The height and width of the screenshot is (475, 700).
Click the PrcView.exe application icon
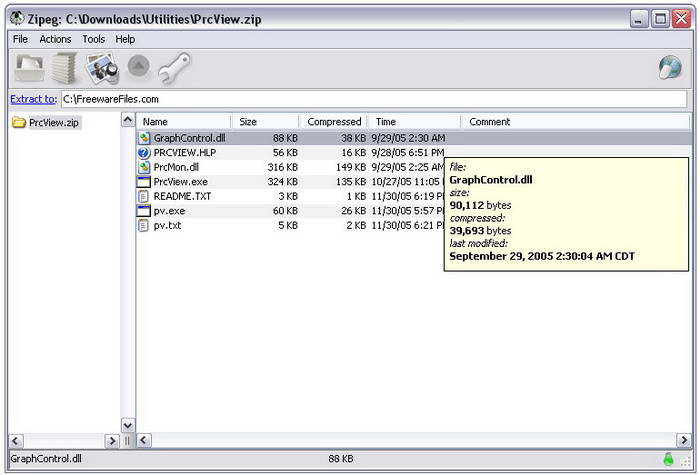point(144,182)
